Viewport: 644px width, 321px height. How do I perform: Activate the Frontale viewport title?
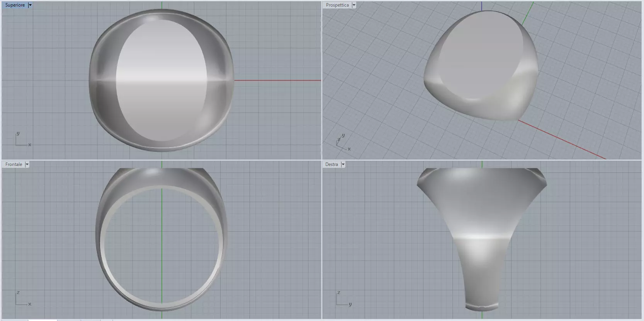(x=14, y=164)
